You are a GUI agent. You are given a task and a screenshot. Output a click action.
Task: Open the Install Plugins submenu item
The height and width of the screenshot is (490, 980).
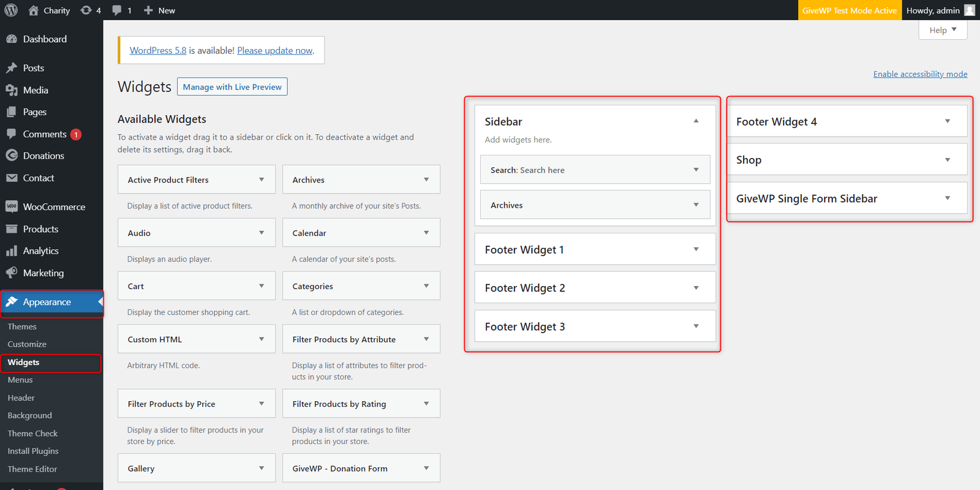pyautogui.click(x=33, y=451)
